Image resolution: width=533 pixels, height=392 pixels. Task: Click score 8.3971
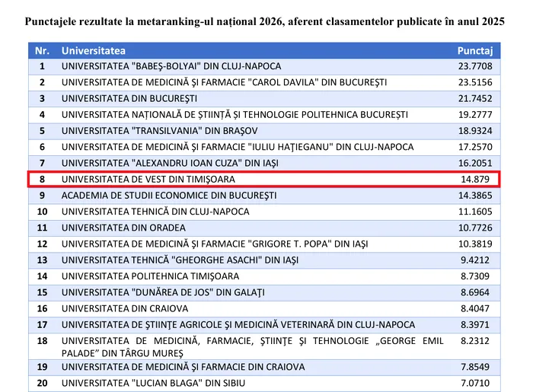pyautogui.click(x=475, y=325)
